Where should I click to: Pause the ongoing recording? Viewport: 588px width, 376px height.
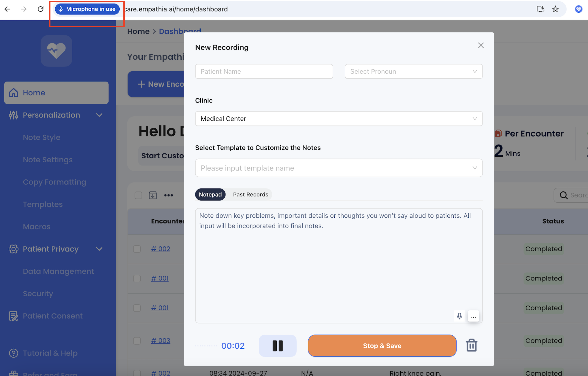pos(278,345)
